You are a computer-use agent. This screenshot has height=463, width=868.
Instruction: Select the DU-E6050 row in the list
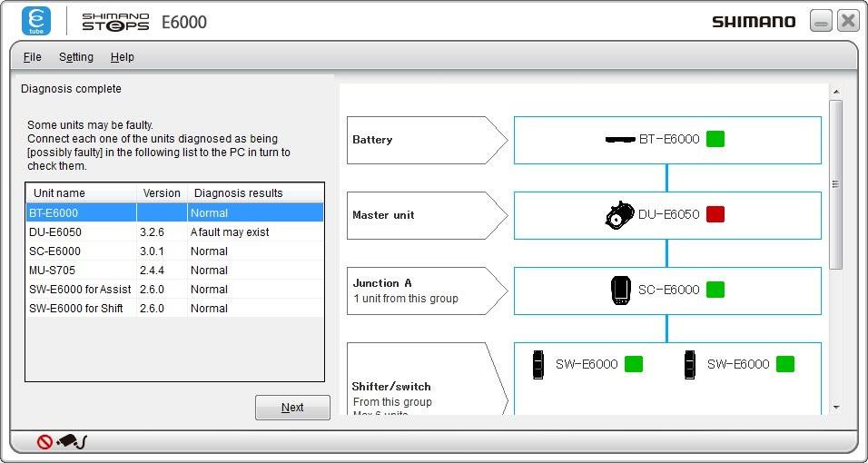click(175, 232)
